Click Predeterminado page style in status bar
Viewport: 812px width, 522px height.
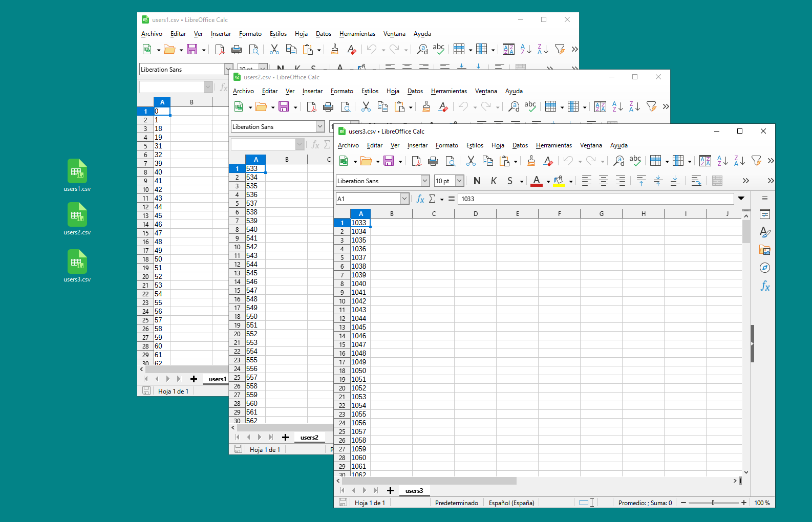[457, 503]
